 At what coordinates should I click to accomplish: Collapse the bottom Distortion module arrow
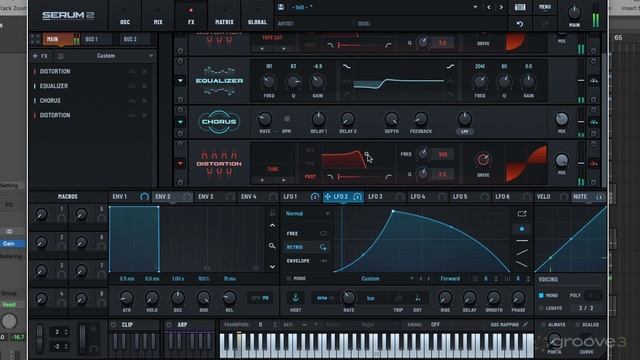tap(180, 164)
